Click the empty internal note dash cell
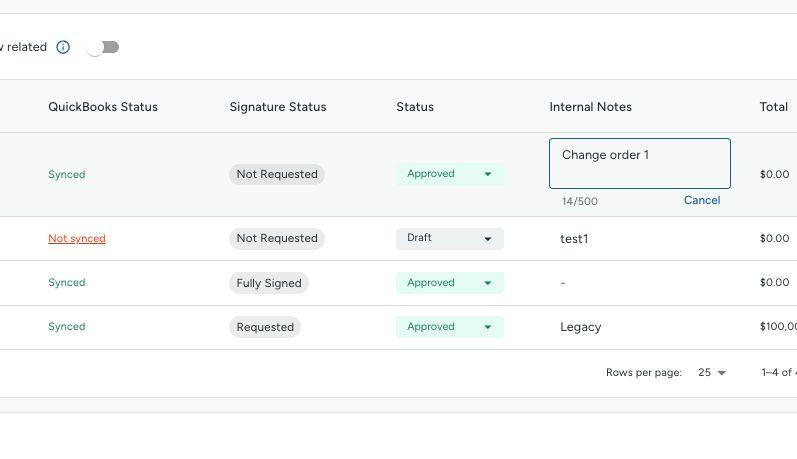Image resolution: width=797 pixels, height=459 pixels. pyautogui.click(x=563, y=283)
